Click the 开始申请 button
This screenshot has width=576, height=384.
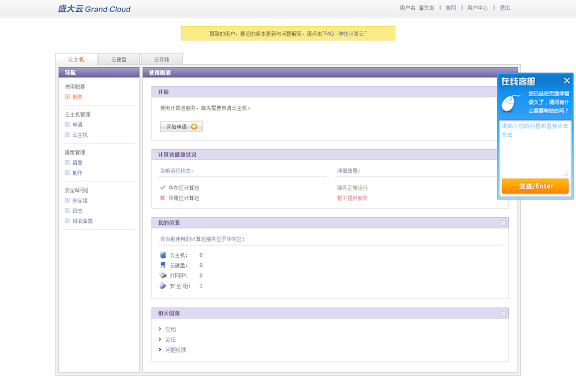tap(181, 126)
